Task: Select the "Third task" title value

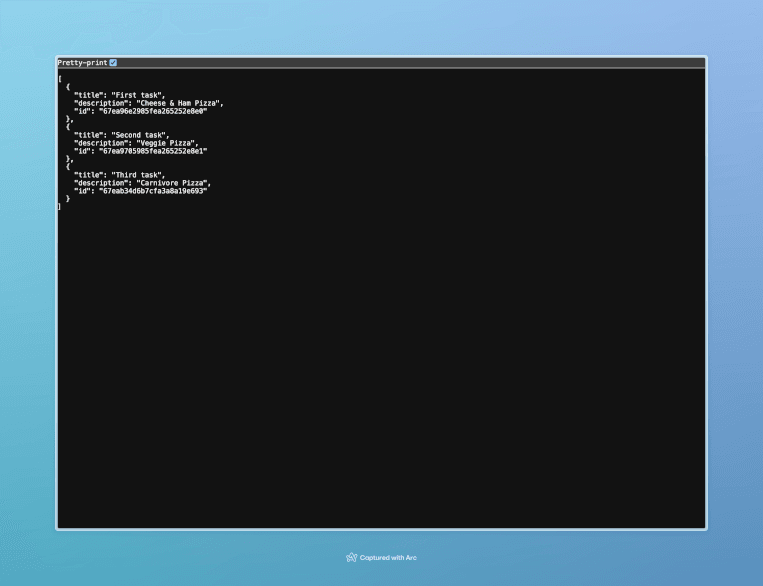Action: click(x=138, y=175)
